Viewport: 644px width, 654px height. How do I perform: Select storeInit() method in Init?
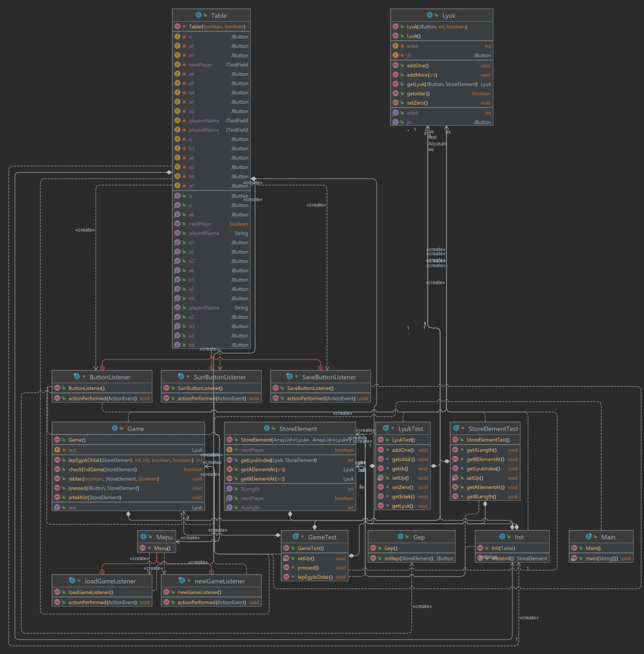512,558
